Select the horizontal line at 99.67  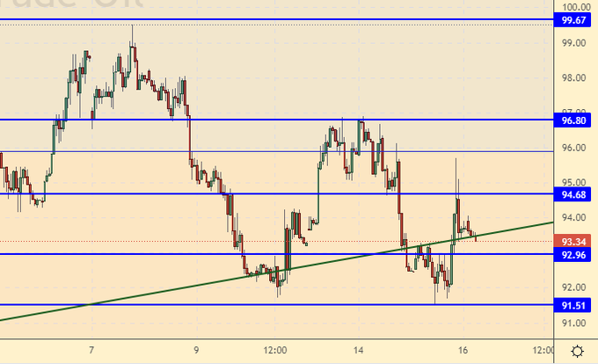pos(264,19)
